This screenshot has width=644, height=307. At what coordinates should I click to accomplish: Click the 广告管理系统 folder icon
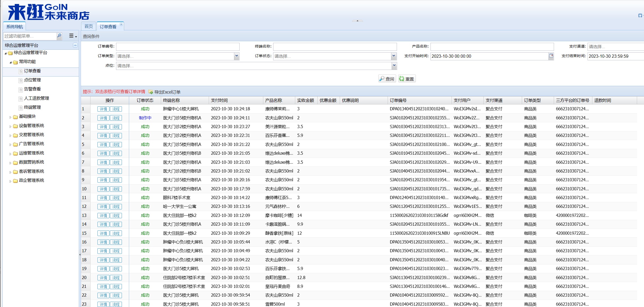point(15,144)
